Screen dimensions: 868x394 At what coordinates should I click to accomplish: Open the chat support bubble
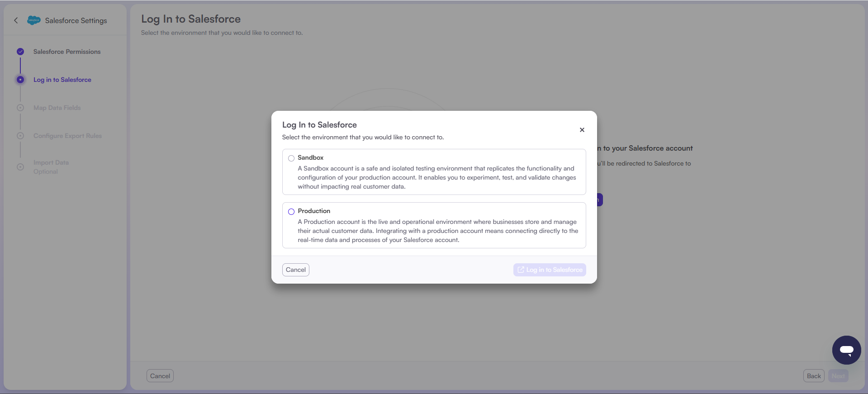click(x=846, y=350)
